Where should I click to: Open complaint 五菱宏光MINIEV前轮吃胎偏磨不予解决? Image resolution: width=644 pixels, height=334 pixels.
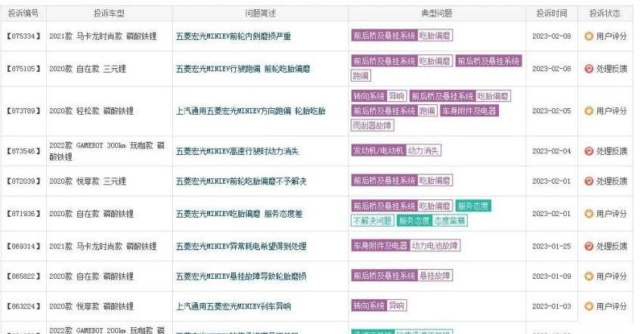[x=241, y=181]
